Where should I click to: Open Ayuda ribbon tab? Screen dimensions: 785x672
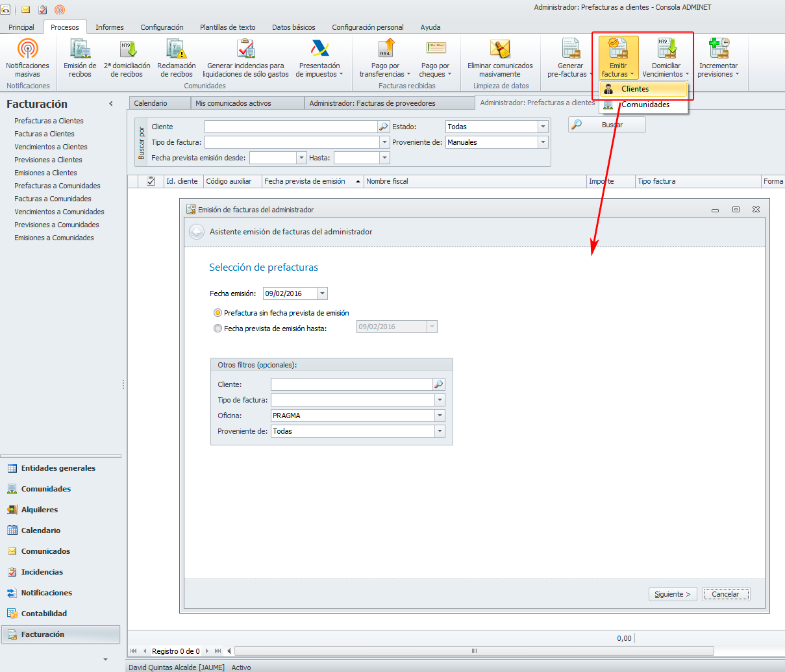click(x=430, y=27)
